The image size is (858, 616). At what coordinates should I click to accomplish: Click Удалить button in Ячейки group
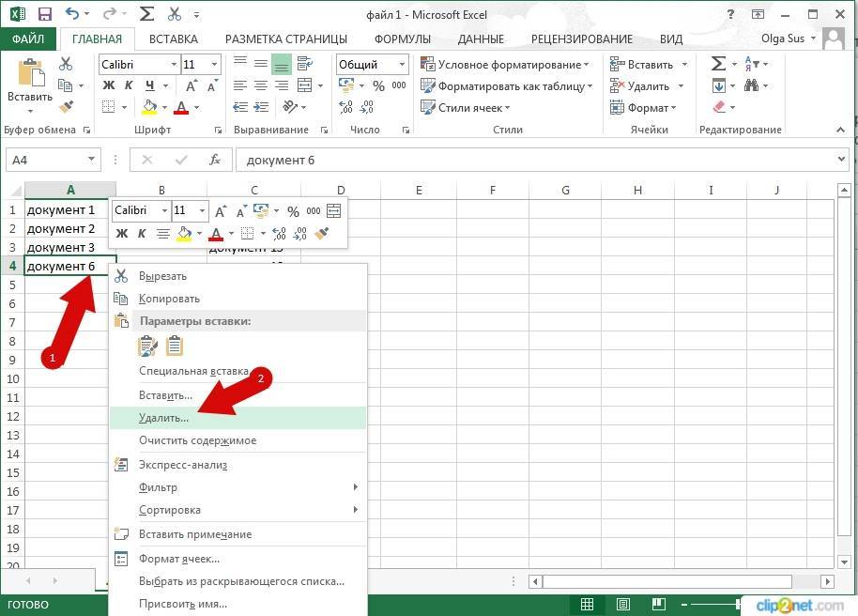639,86
